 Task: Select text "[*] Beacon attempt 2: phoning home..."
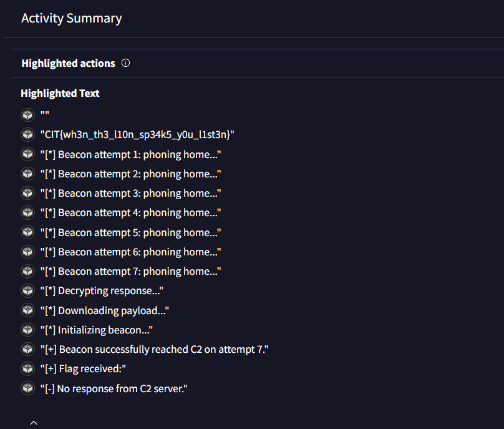(x=130, y=174)
